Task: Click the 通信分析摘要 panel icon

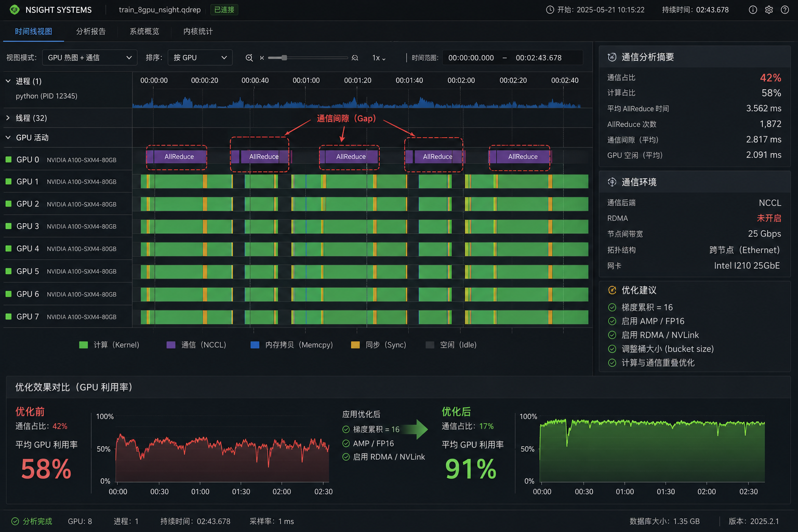Action: click(x=612, y=57)
